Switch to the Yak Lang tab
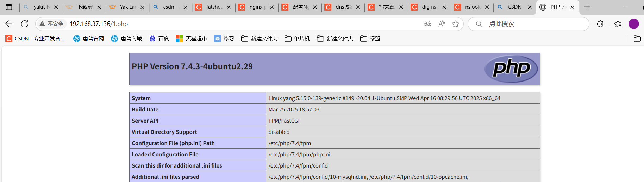The width and height of the screenshot is (644, 182). [x=127, y=7]
